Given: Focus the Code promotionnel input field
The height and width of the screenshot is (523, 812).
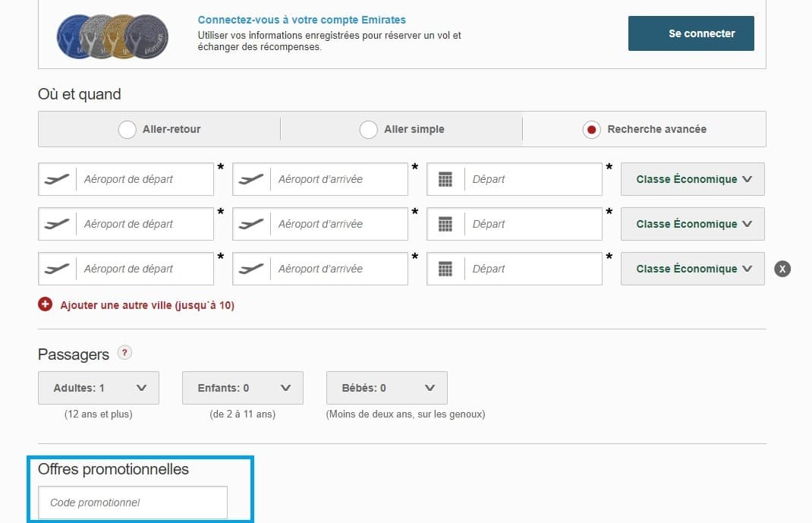Looking at the screenshot, I should (133, 503).
